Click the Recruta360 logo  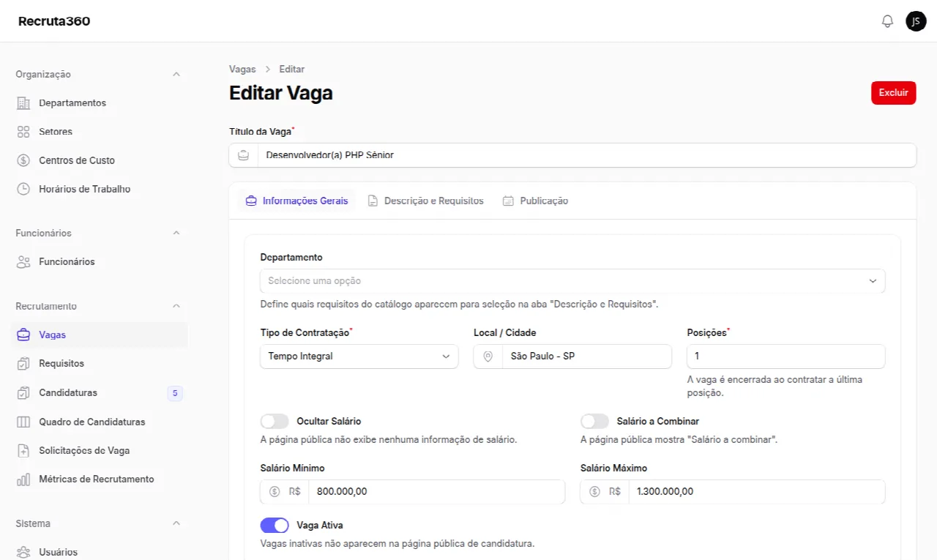[x=54, y=21]
